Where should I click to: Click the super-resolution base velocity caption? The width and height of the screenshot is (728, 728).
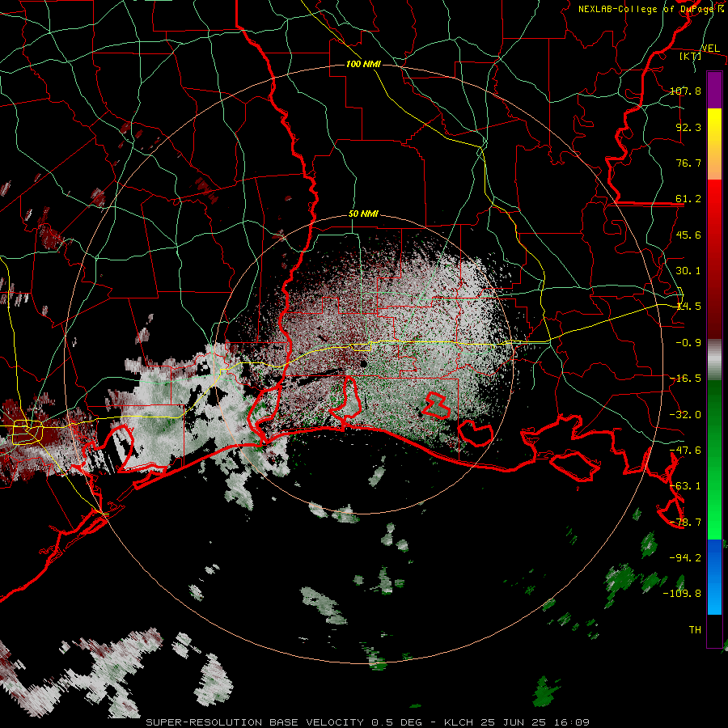[x=367, y=722]
